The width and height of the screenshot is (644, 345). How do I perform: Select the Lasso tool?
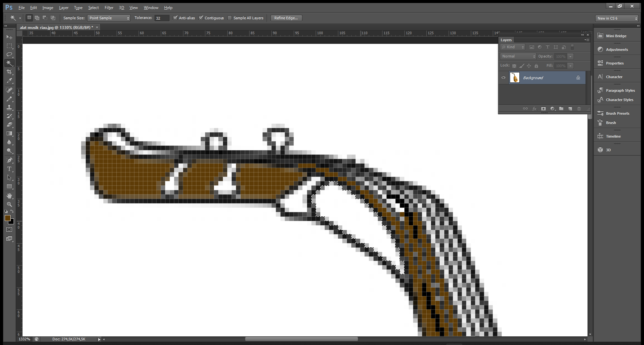click(9, 55)
